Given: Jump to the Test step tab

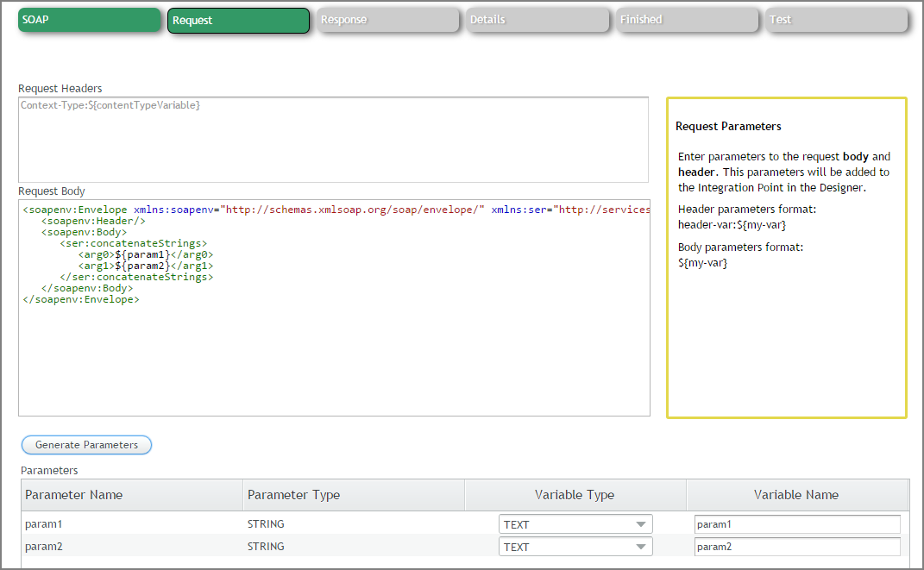Looking at the screenshot, I should [837, 20].
